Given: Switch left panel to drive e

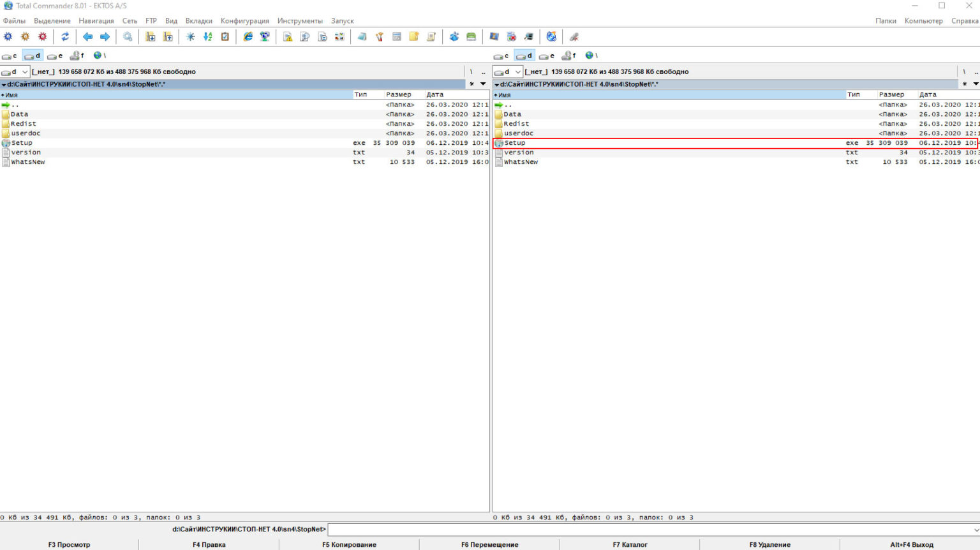Looking at the screenshot, I should click(x=55, y=56).
